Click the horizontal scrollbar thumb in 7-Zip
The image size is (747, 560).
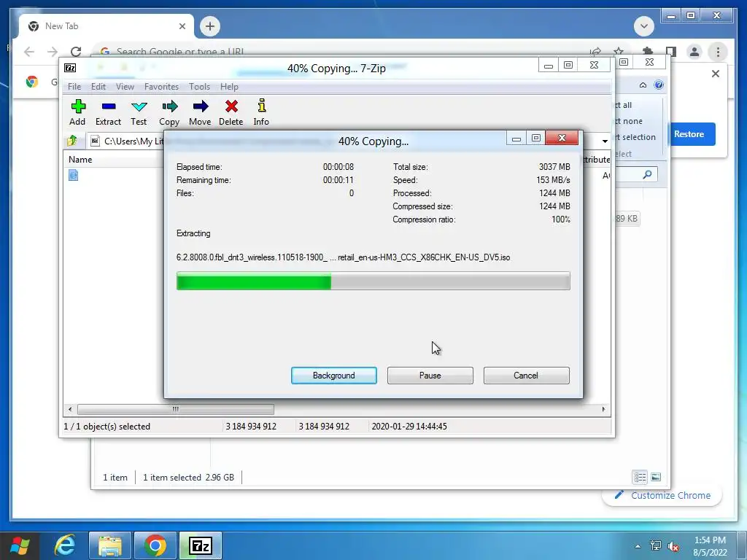[x=176, y=409]
